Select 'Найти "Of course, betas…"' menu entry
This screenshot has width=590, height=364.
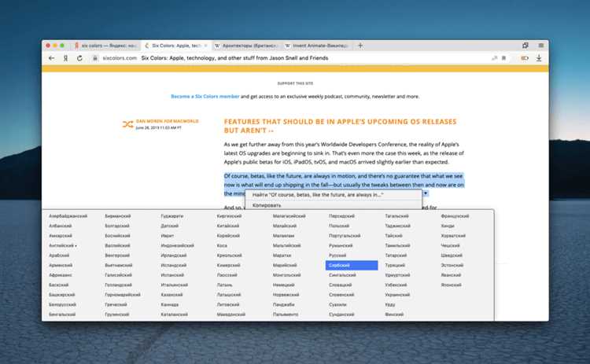pos(312,194)
